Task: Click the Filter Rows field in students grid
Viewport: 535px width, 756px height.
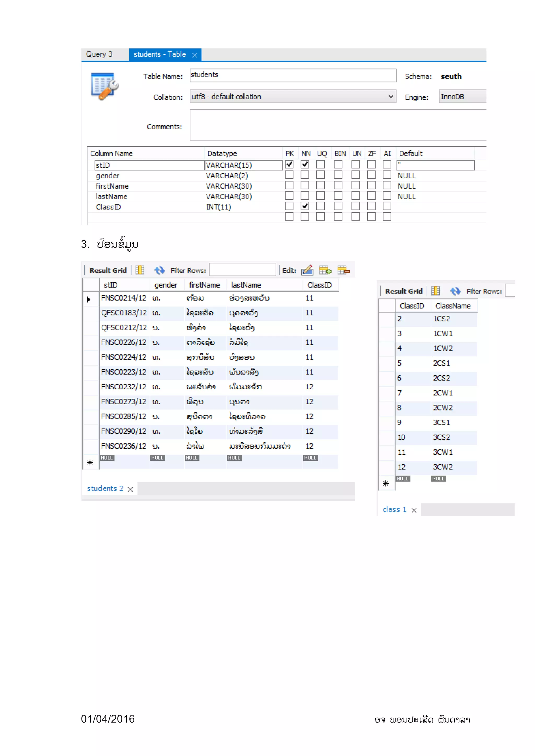Action: coord(242,270)
